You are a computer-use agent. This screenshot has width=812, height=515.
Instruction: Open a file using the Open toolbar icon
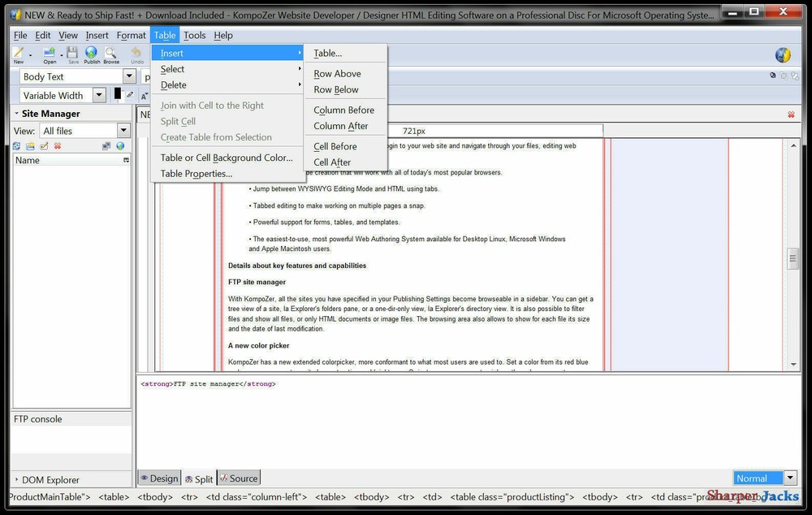point(48,54)
